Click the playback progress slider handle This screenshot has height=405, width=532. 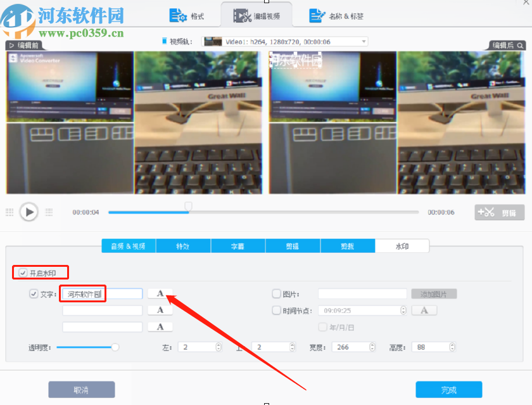click(x=188, y=206)
